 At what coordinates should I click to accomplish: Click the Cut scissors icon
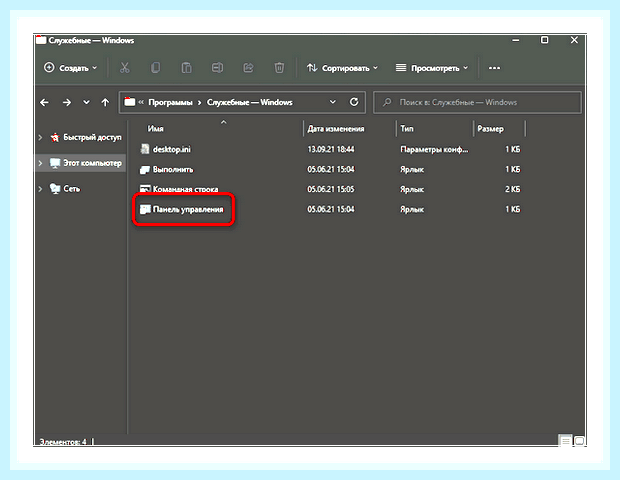(x=125, y=68)
